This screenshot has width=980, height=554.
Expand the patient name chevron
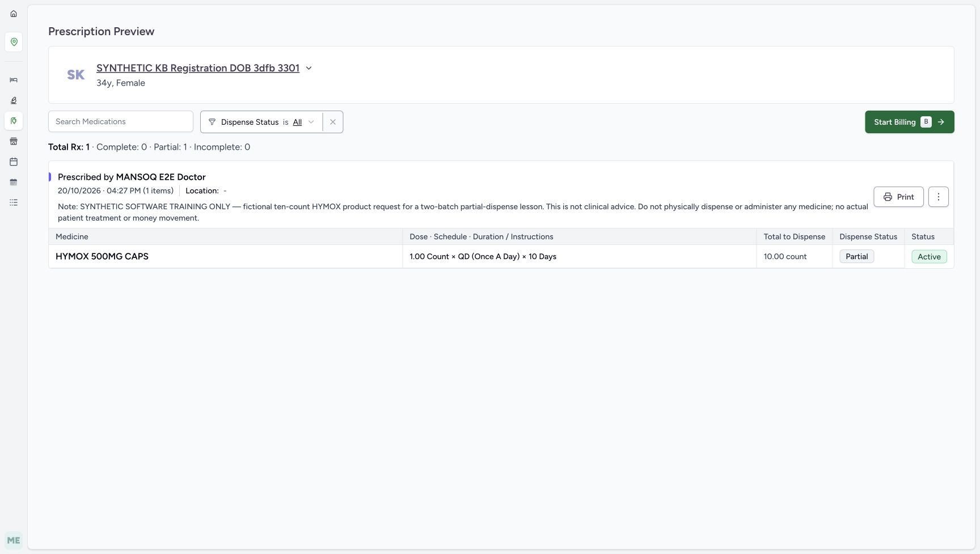(x=309, y=68)
